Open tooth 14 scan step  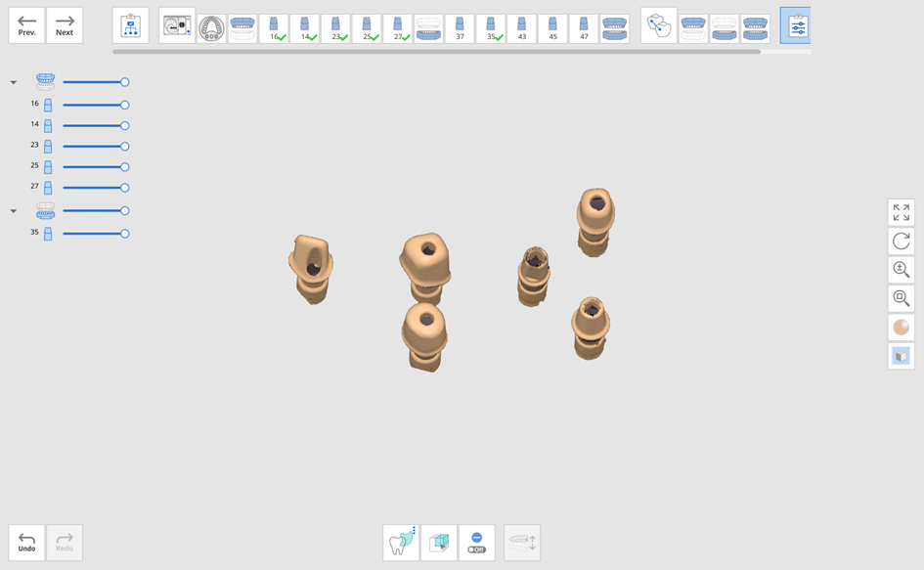(x=305, y=28)
